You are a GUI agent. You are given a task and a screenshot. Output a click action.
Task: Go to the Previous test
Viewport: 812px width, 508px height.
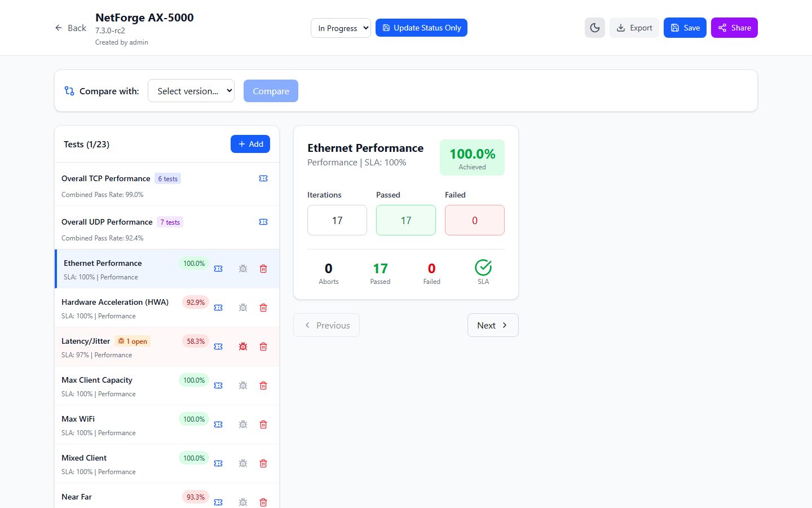[x=326, y=325]
